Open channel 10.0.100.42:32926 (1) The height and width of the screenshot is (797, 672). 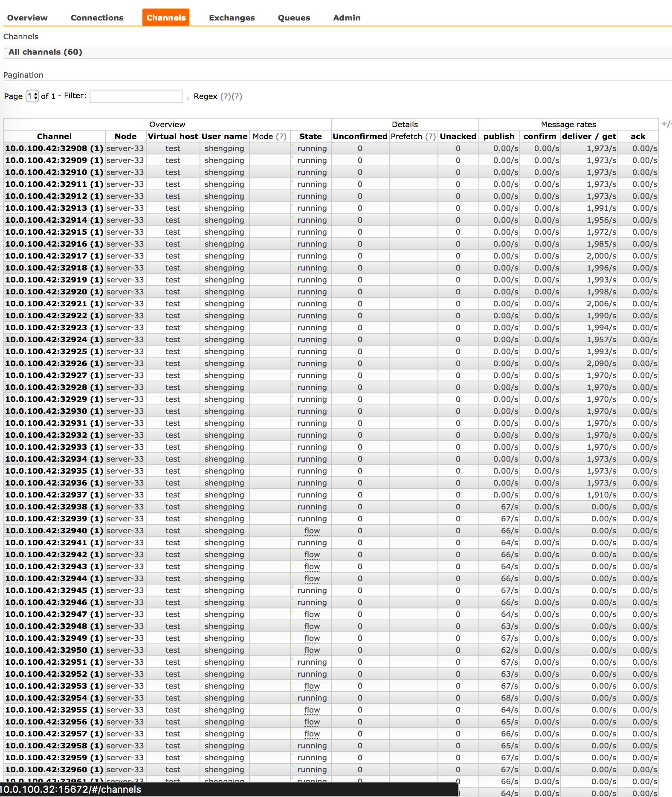click(x=54, y=364)
